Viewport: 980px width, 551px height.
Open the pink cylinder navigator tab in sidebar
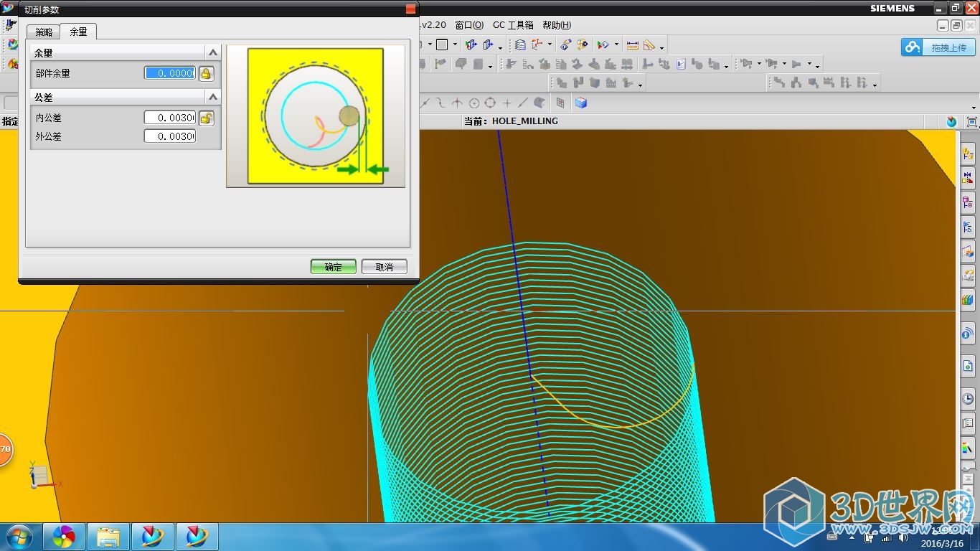click(x=968, y=203)
